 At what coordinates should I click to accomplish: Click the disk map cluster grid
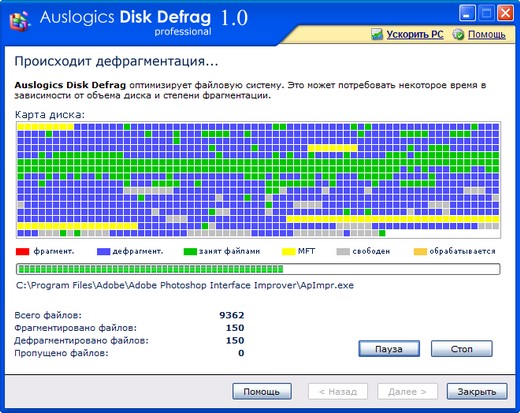(x=258, y=180)
